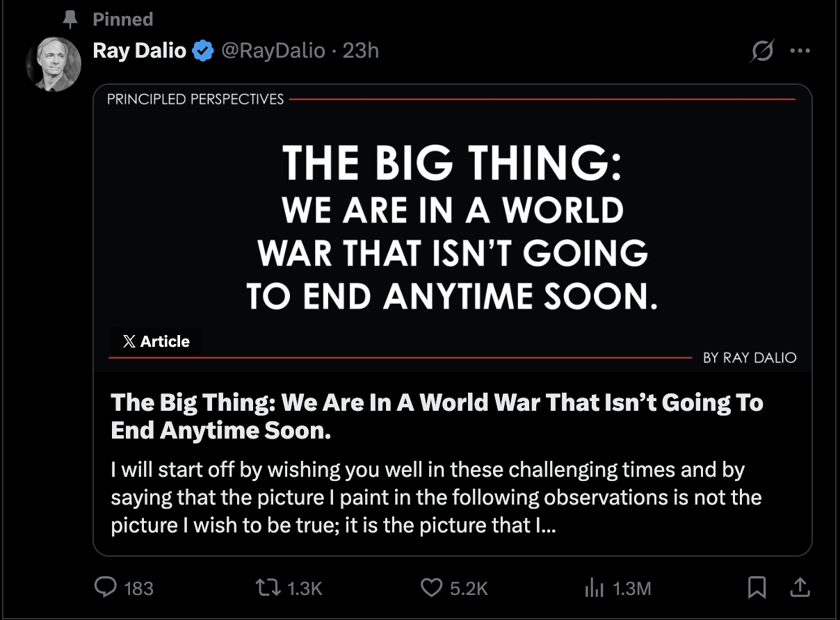
Task: Open view analytics bar chart icon
Action: (x=595, y=588)
